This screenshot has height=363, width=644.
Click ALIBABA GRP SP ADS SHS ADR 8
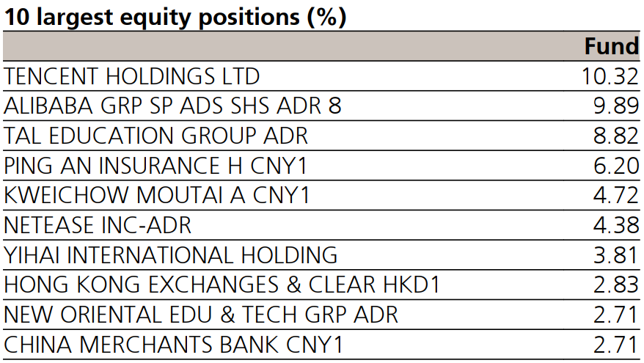(173, 106)
